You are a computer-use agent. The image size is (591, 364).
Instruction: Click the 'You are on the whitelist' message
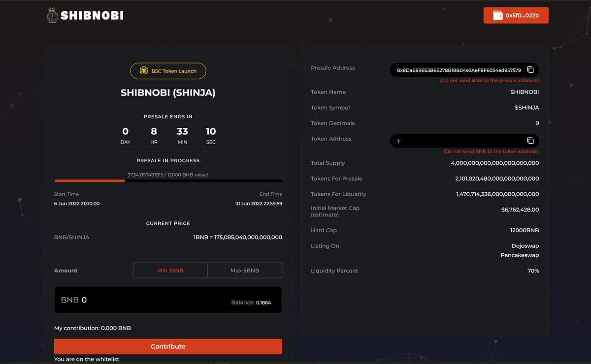point(87,359)
